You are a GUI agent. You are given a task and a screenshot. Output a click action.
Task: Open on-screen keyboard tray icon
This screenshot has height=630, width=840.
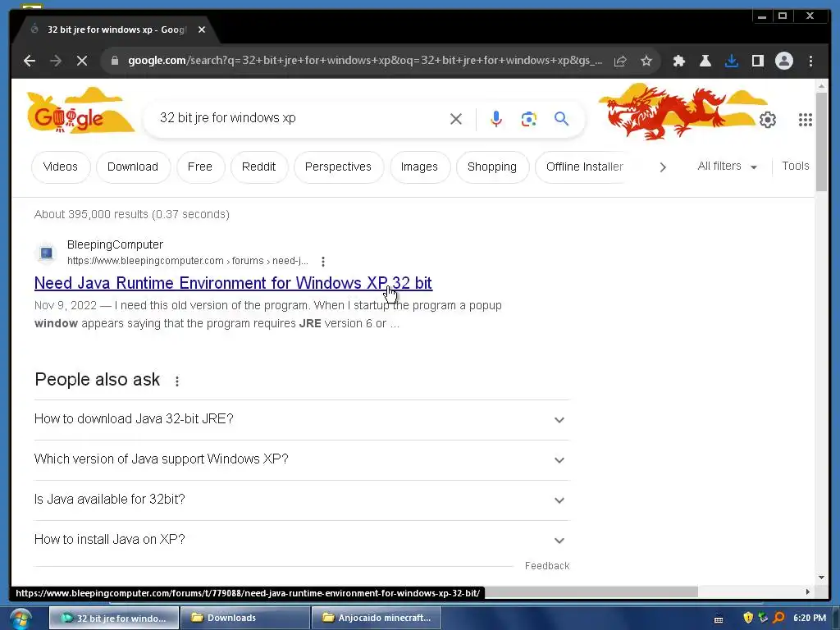(719, 619)
